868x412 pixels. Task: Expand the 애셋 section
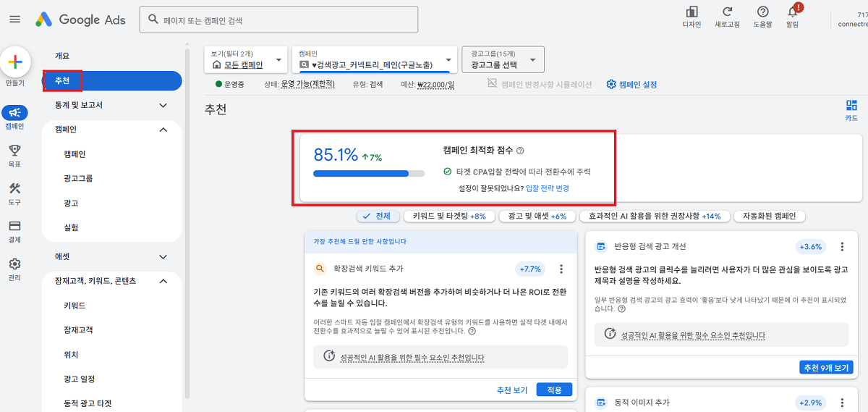click(163, 256)
